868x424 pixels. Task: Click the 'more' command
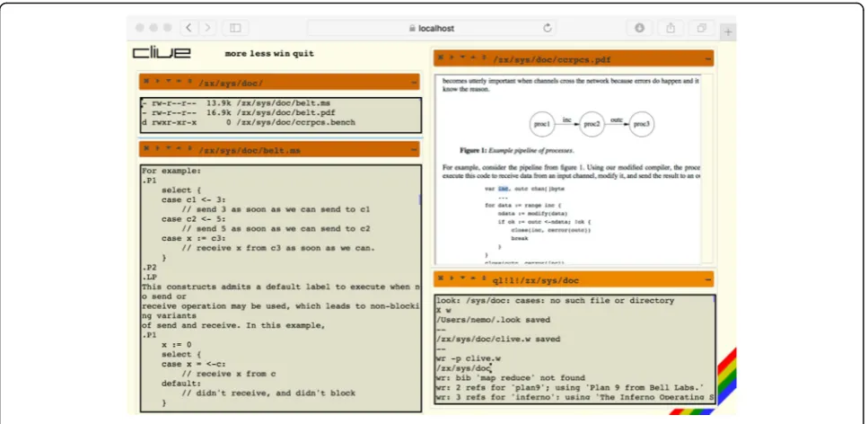pos(236,54)
